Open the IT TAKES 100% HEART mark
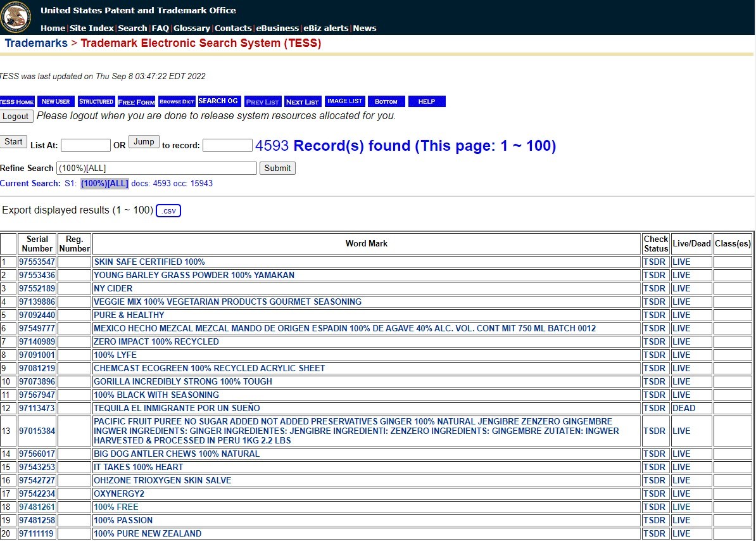The height and width of the screenshot is (541, 756). tap(139, 467)
